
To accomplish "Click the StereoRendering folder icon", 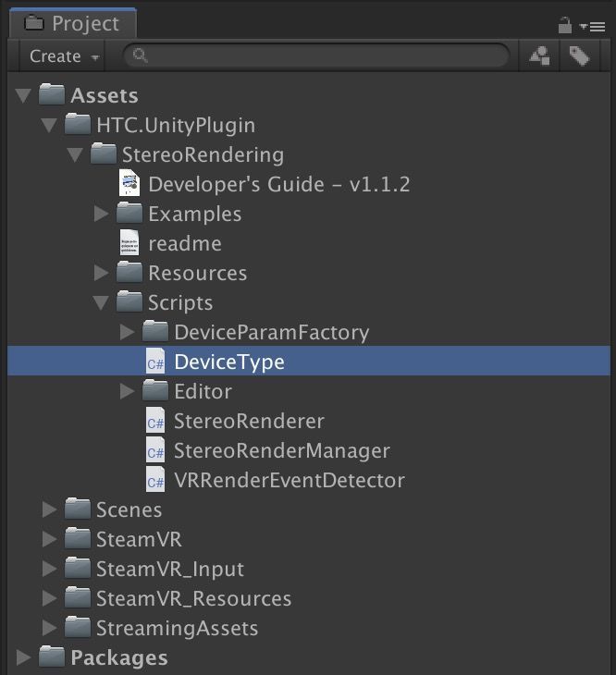I will click(104, 153).
